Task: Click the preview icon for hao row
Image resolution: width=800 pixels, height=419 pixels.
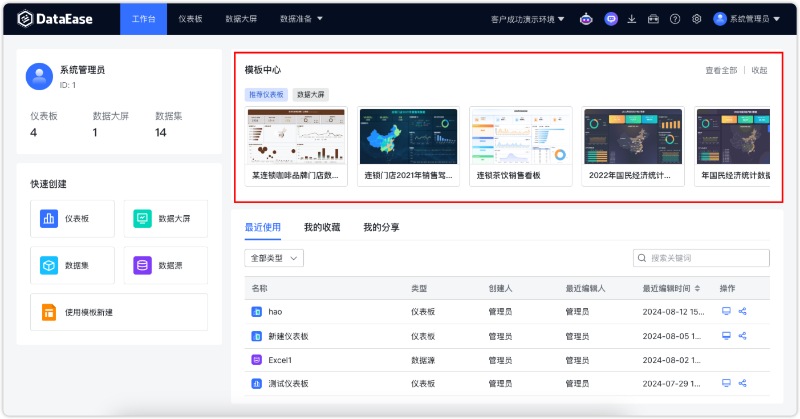Action: click(x=726, y=311)
